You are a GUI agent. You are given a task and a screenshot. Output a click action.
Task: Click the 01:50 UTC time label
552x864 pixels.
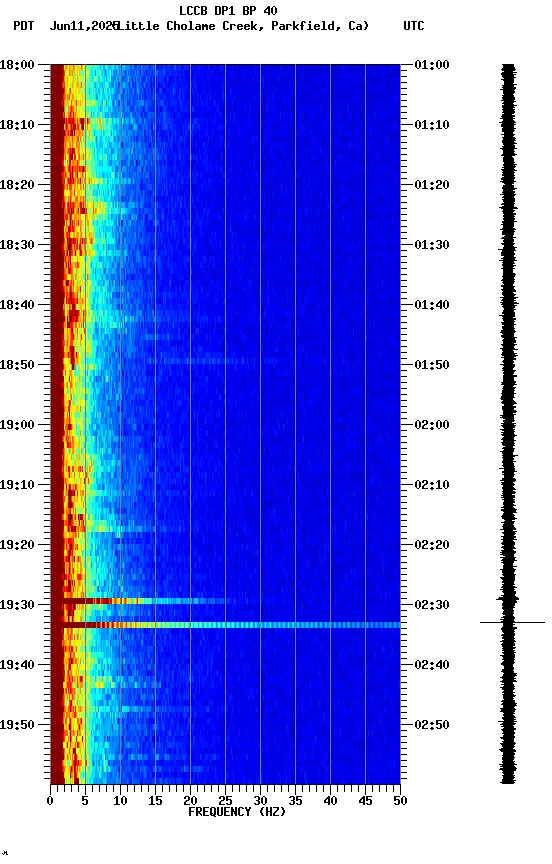(x=432, y=365)
